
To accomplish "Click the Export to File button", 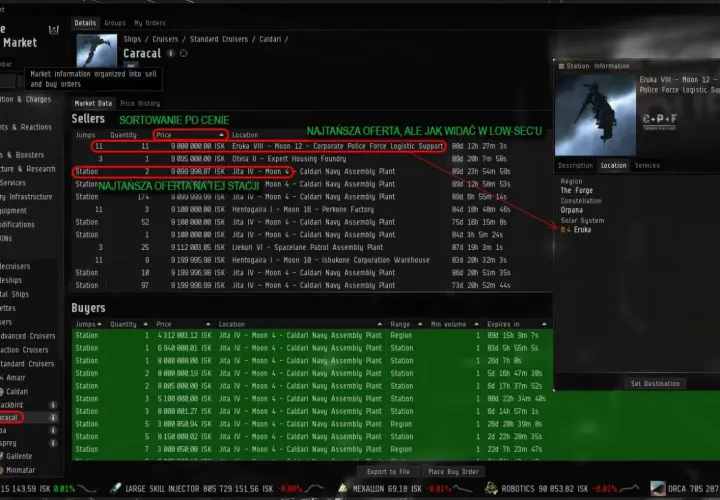I will 388,472.
